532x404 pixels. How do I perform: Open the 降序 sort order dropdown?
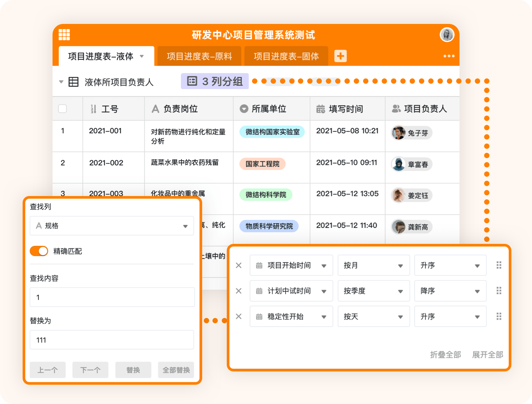click(x=450, y=291)
